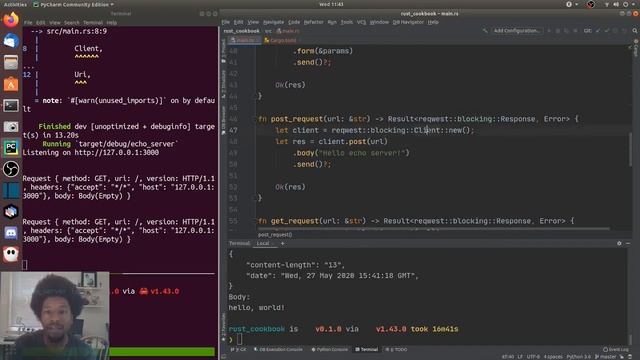Image resolution: width=640 pixels, height=360 pixels.
Task: Click the terminal panel scrollbar
Action: pos(631,339)
